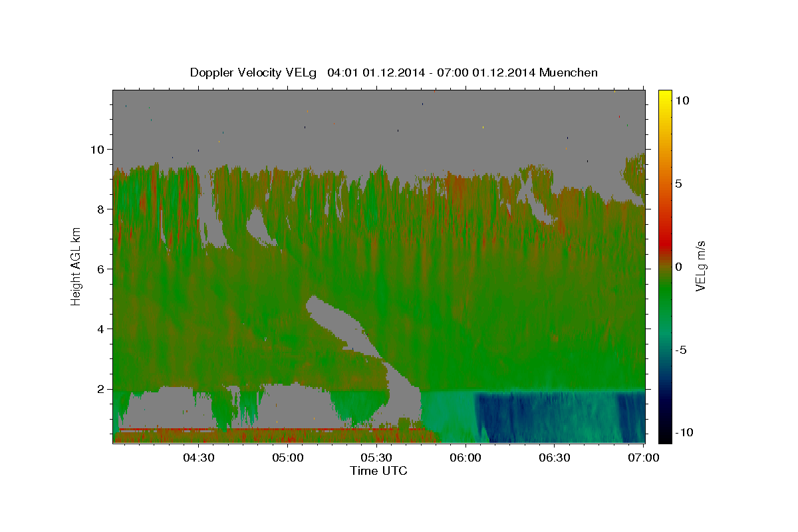Click the colorbar value -5
Viewport: 798px width, 532px height.
tap(681, 349)
